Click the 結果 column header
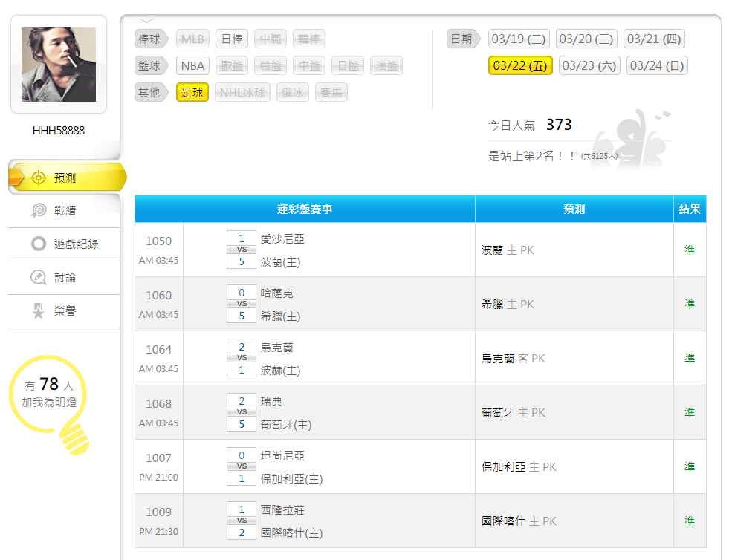Screen dimensions: 732x560 (x=690, y=209)
